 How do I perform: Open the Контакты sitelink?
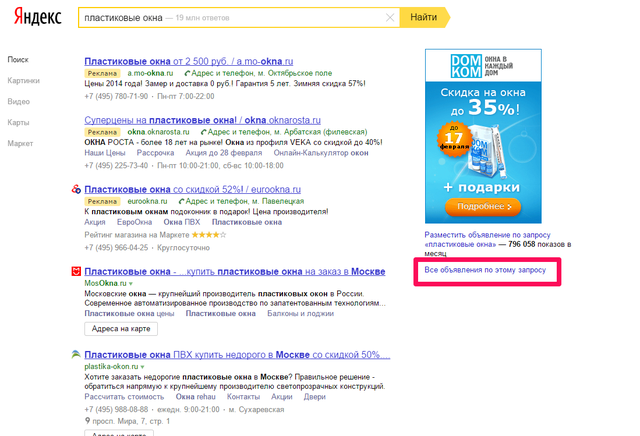(243, 397)
